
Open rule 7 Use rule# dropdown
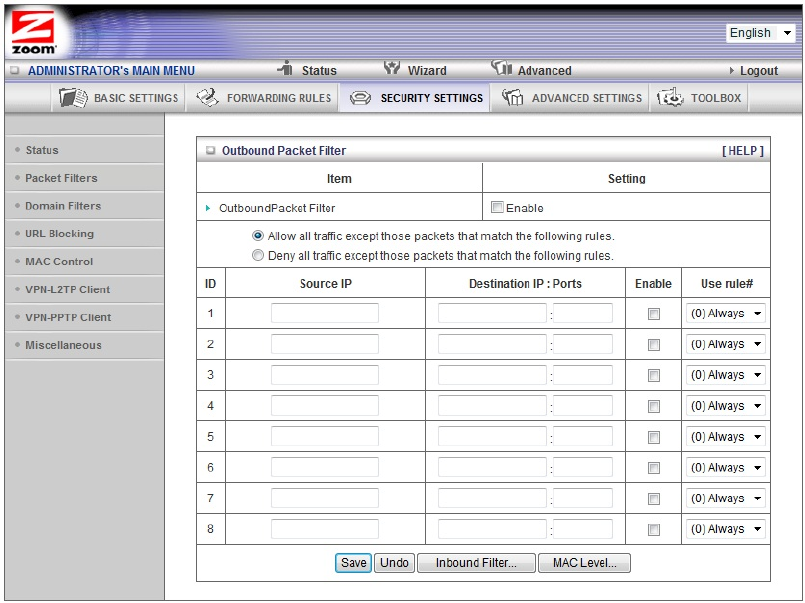[725, 498]
